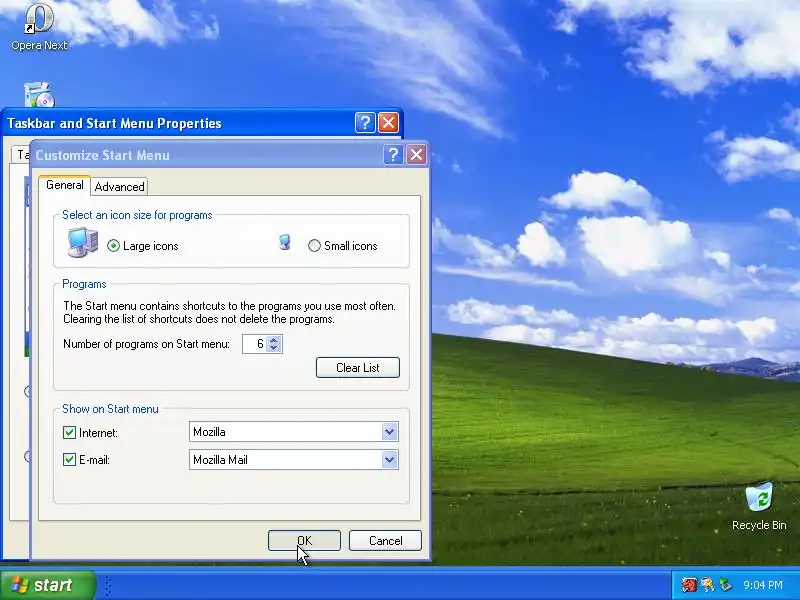Click the keys icon in system tray
The image size is (800, 600).
[x=708, y=585]
